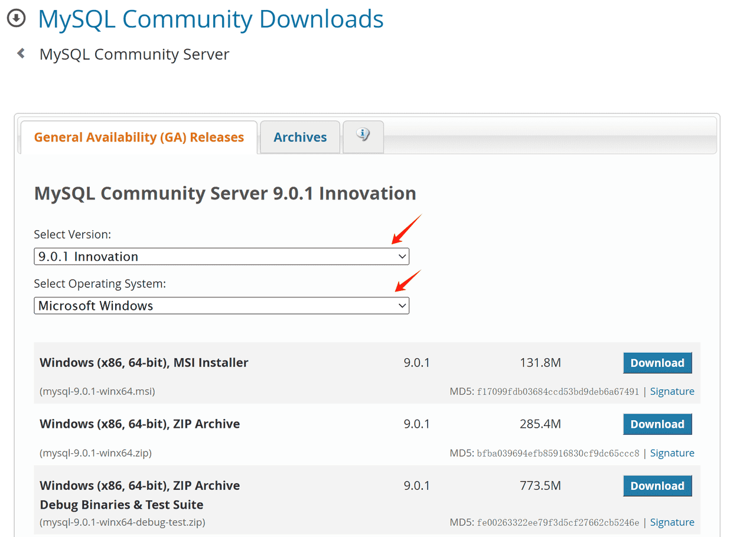The height and width of the screenshot is (537, 756).
Task: Download the 285.4M ZIP Archive
Action: click(657, 424)
